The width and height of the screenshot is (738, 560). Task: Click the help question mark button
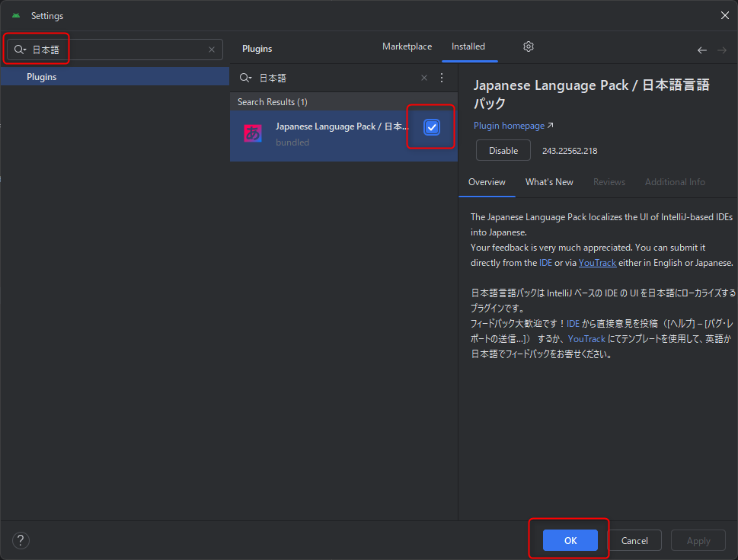tap(21, 541)
